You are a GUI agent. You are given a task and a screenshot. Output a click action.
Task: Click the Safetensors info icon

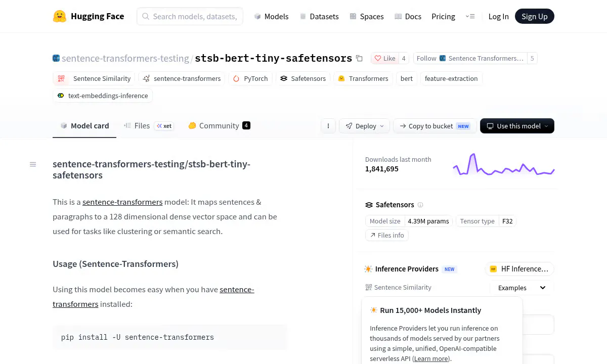click(x=420, y=205)
